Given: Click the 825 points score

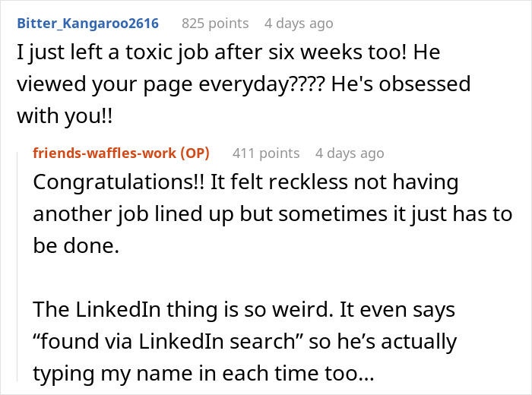Looking at the screenshot, I should (x=215, y=24).
